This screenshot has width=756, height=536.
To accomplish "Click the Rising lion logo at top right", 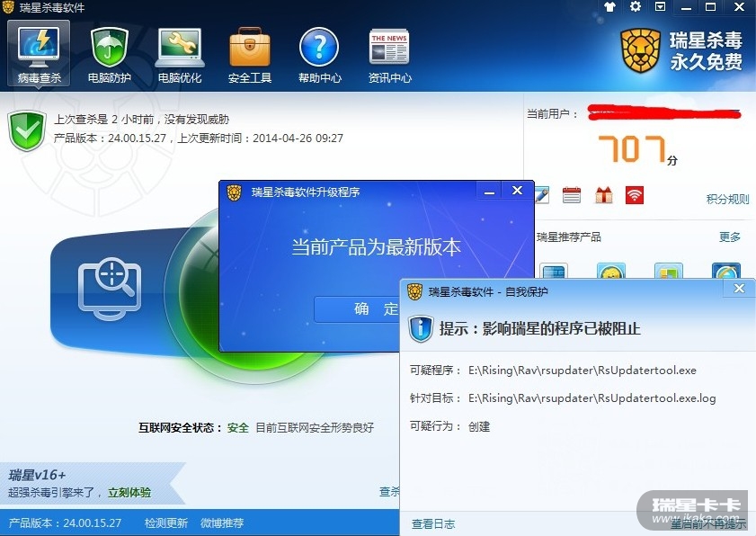I will pyautogui.click(x=640, y=50).
